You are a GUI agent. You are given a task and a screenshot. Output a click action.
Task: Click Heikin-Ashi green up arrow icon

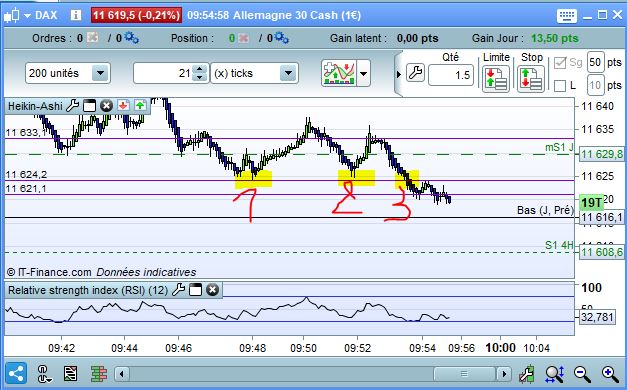[140, 106]
